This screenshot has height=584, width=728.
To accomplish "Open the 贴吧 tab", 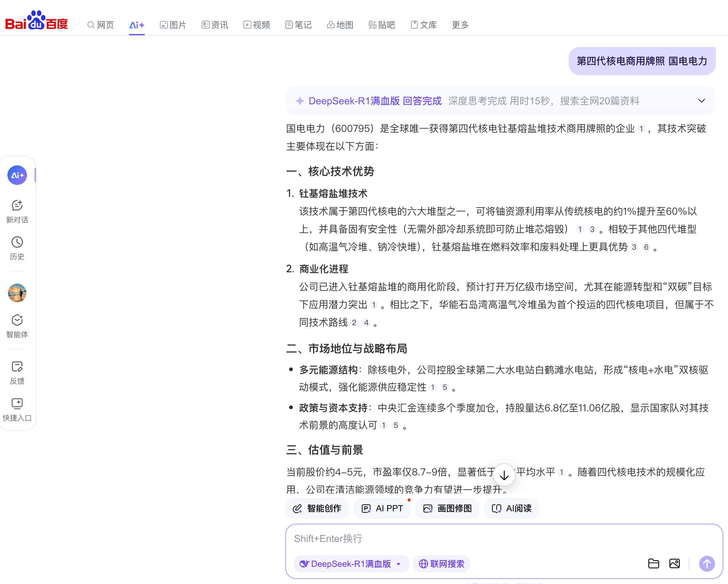I will tap(381, 25).
